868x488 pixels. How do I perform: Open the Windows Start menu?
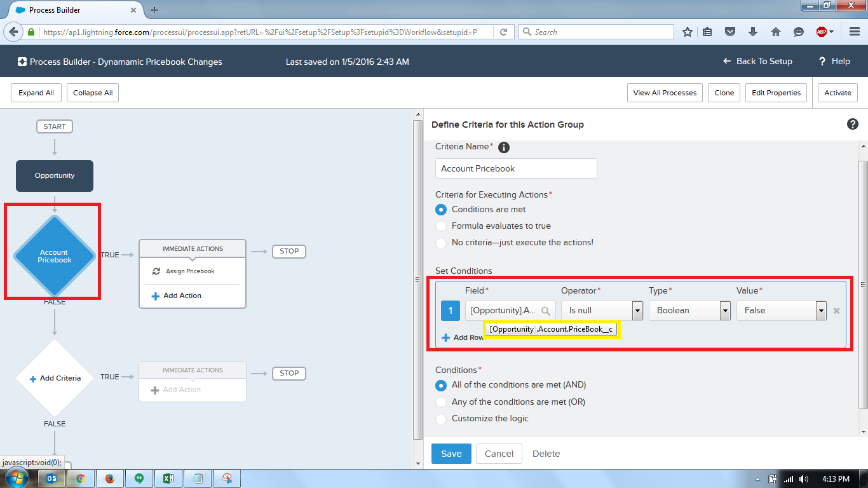coord(17,478)
